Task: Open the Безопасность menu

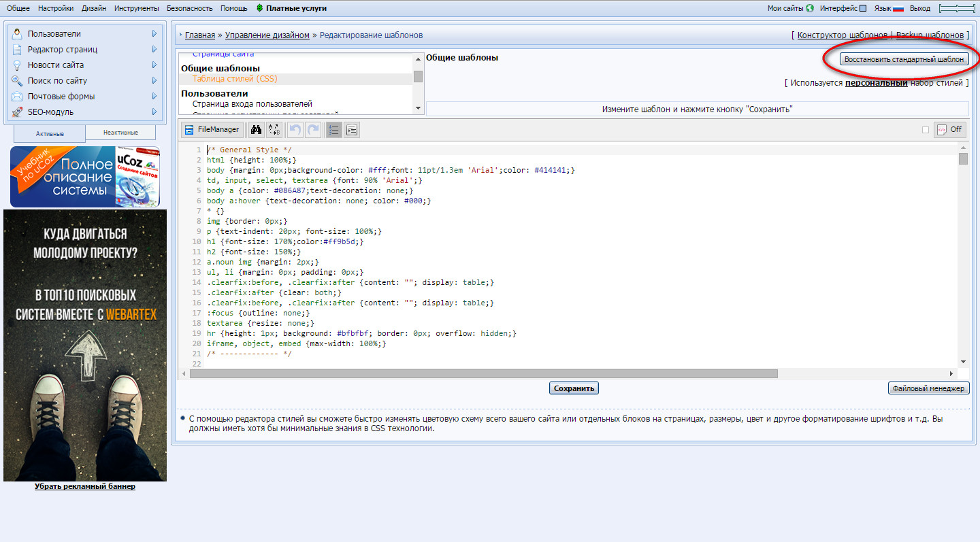Action: point(190,8)
